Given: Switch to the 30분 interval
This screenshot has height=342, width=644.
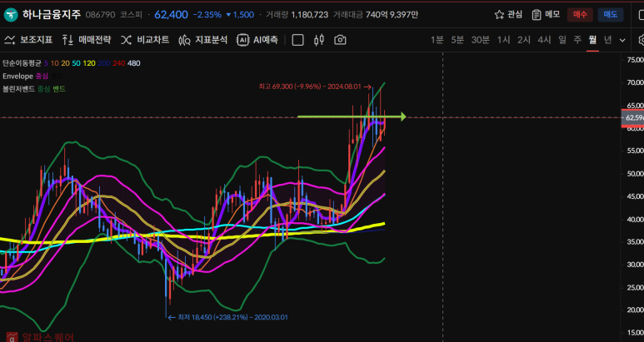Looking at the screenshot, I should click(480, 40).
